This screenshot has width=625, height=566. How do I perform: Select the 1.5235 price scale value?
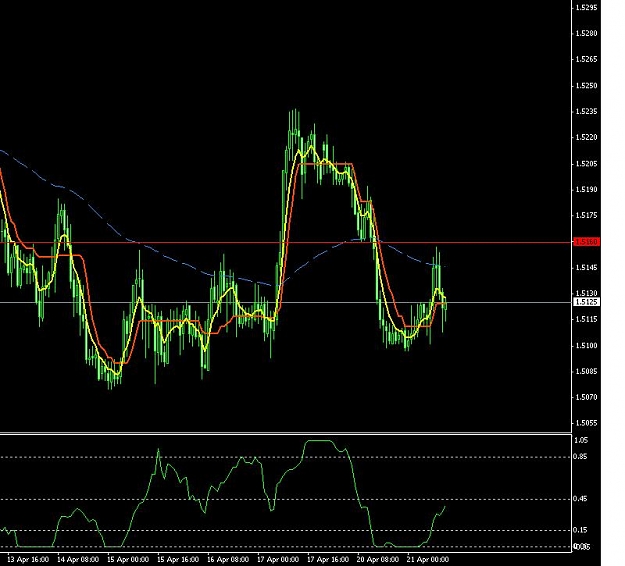click(586, 112)
